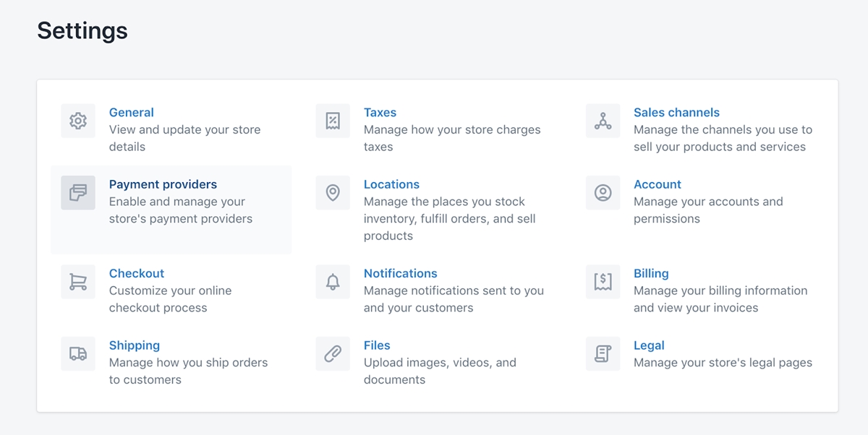Click the Checkout shopping cart icon
868x435 pixels.
78,282
